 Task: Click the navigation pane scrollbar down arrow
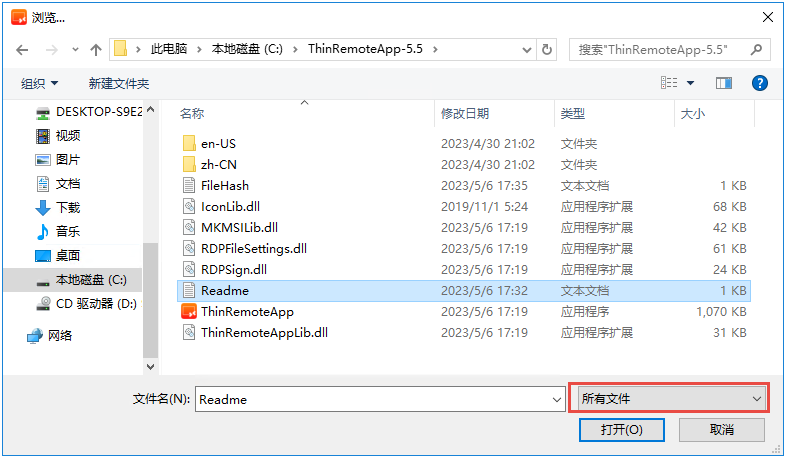pos(151,367)
